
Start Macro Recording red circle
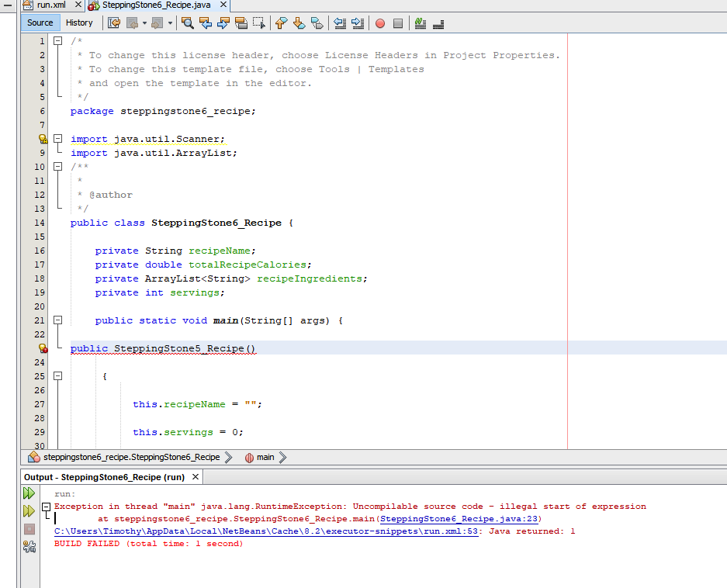click(380, 23)
